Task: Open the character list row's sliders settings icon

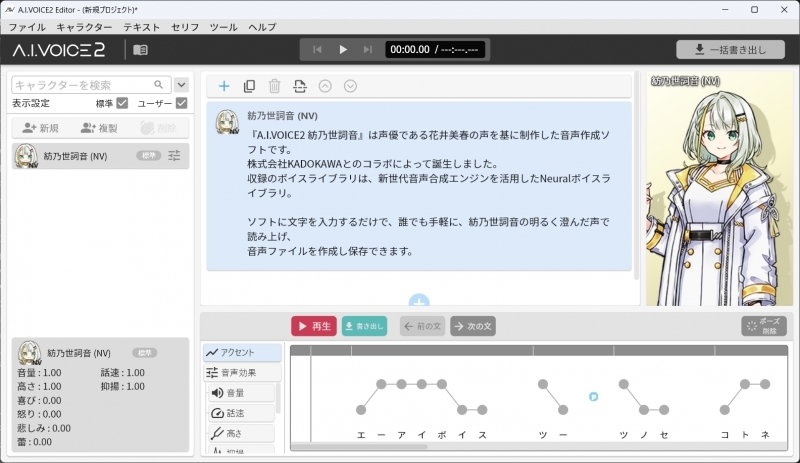Action: tap(174, 156)
